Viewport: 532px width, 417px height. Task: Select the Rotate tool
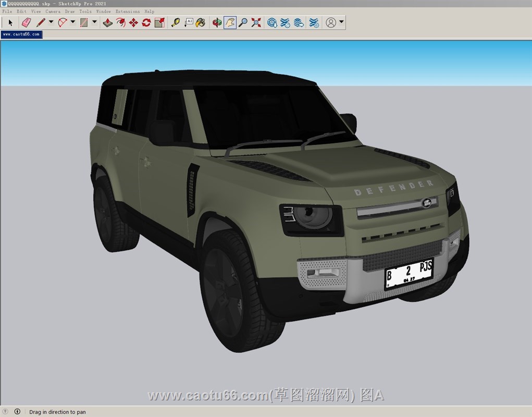click(x=146, y=23)
